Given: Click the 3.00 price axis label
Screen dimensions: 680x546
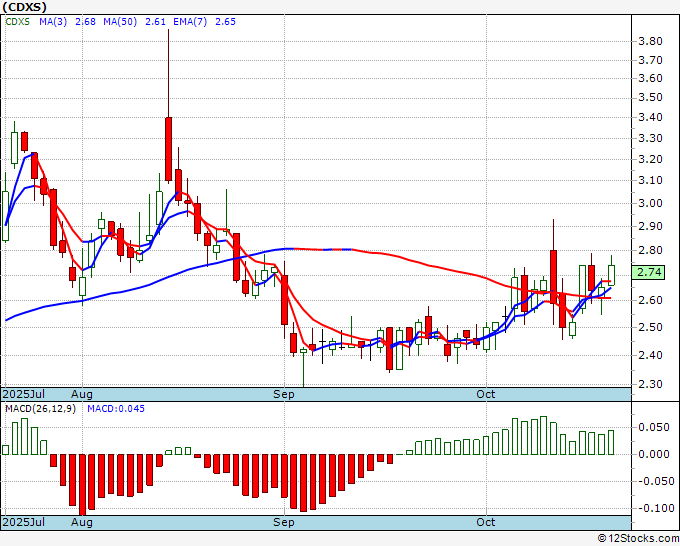Looking at the screenshot, I should click(x=651, y=203).
